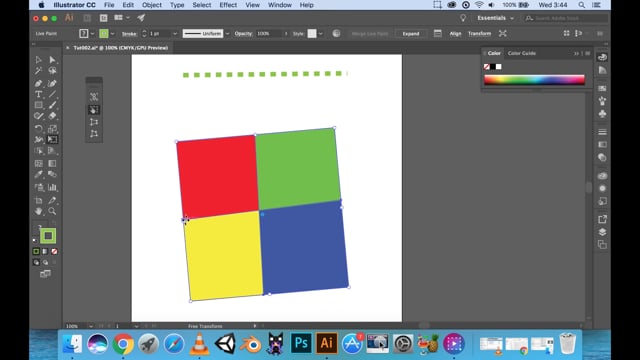Select the Magic Wand tool
Screen dimensions: 640x360
coord(38,71)
